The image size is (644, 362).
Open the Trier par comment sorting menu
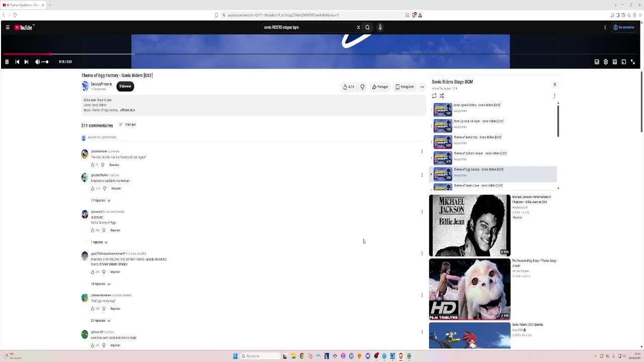(x=127, y=125)
